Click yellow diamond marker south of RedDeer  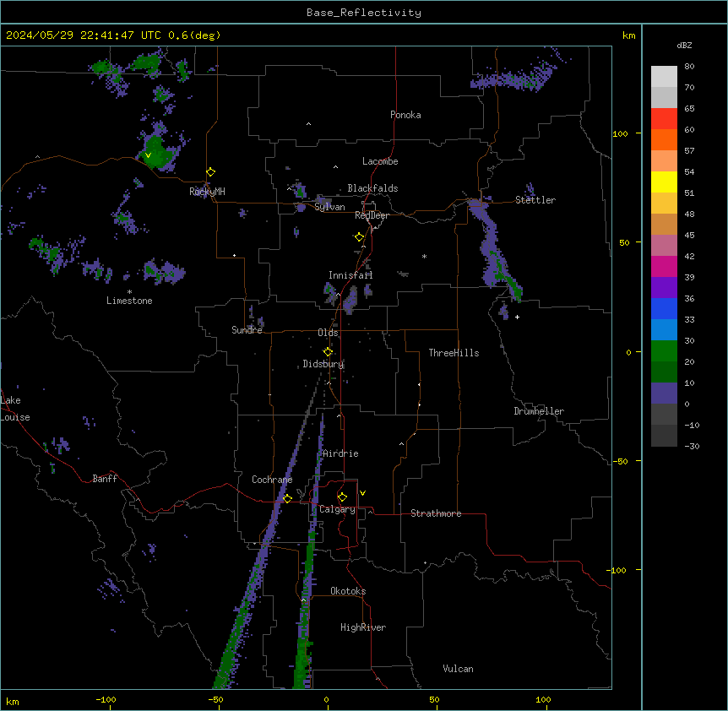[x=360, y=237]
